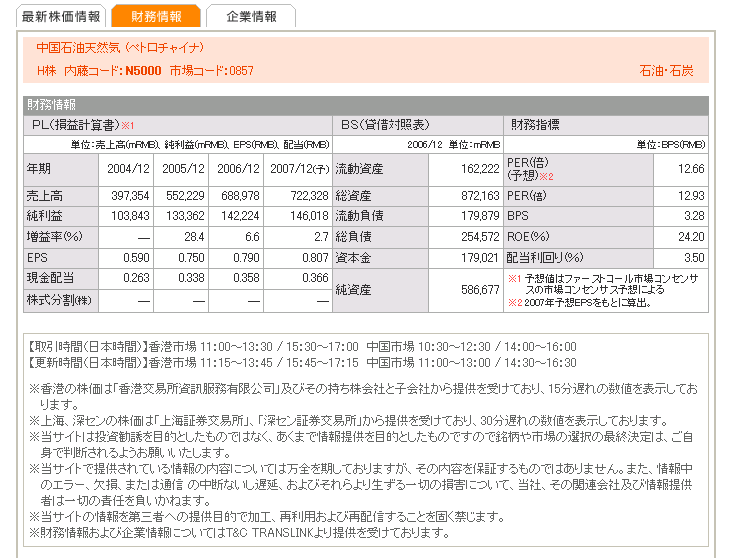
Task: Click total assets value 872,163
Action: pos(480,196)
